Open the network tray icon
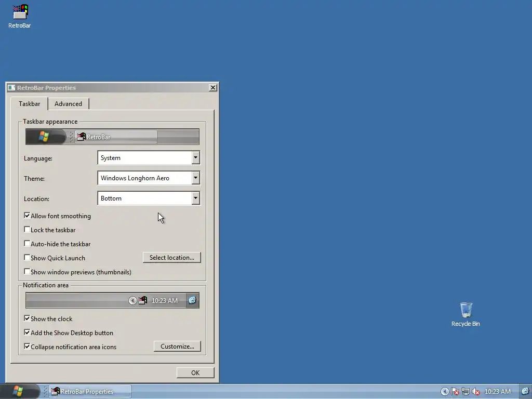Image resolution: width=532 pixels, height=399 pixels. click(465, 392)
